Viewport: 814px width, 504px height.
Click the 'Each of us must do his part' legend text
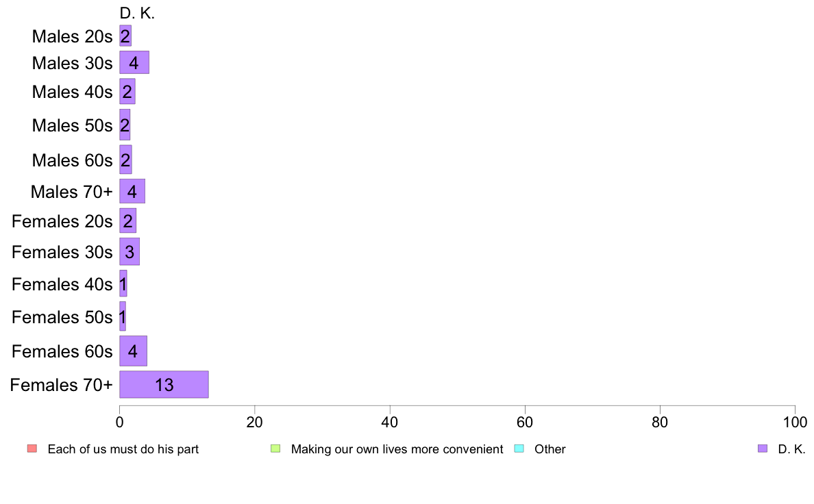point(123,449)
